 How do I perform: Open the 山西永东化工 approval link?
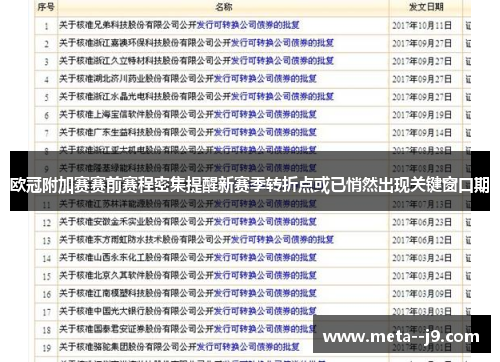coord(188,258)
